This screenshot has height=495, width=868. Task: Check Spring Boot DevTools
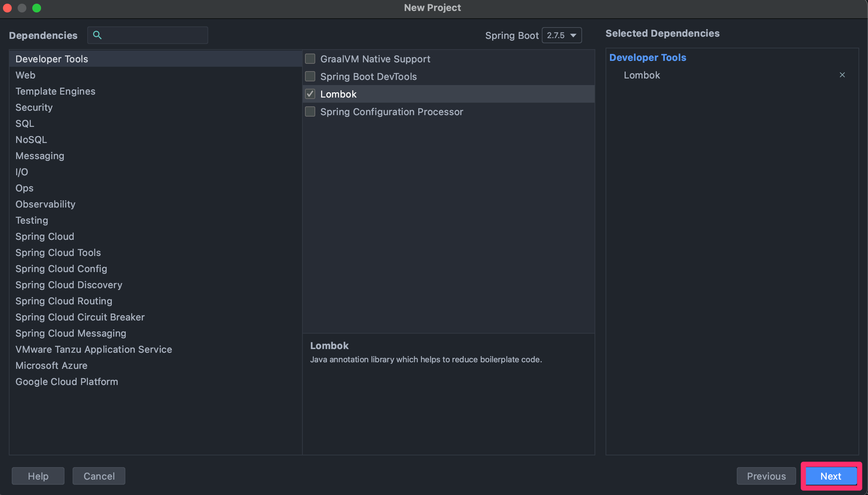[310, 77]
